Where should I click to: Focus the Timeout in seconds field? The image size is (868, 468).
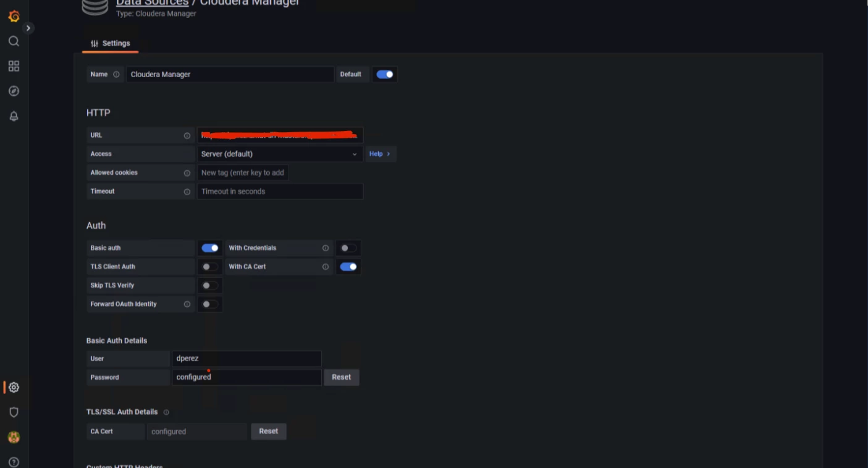(x=280, y=191)
